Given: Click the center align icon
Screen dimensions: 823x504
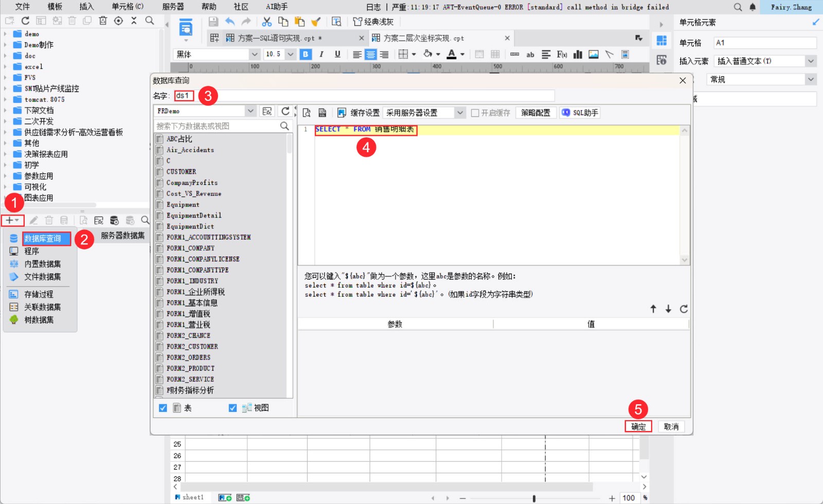Looking at the screenshot, I should pyautogui.click(x=370, y=54).
